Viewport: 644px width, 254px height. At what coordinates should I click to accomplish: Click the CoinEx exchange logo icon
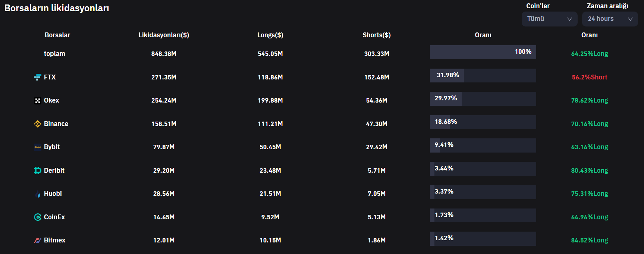tap(38, 217)
